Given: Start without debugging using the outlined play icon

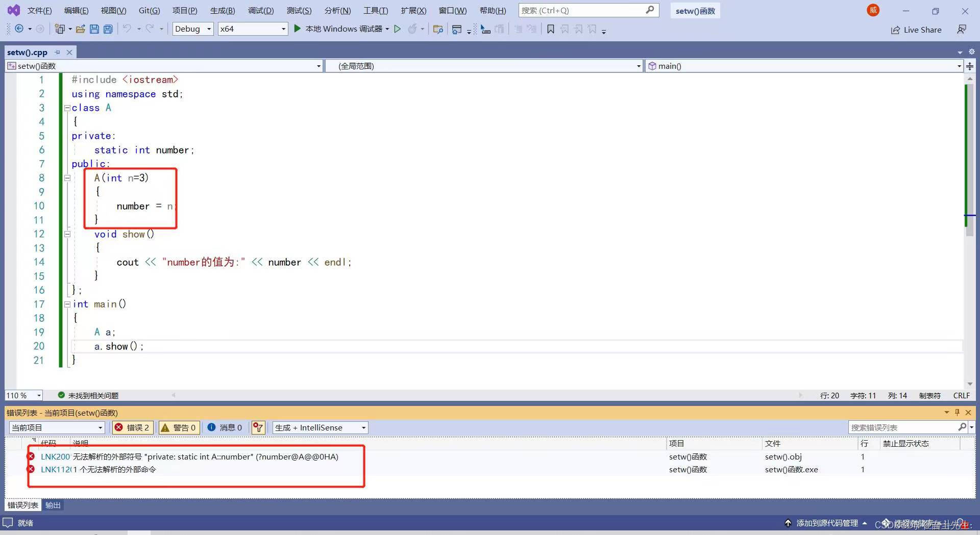Looking at the screenshot, I should 397,29.
